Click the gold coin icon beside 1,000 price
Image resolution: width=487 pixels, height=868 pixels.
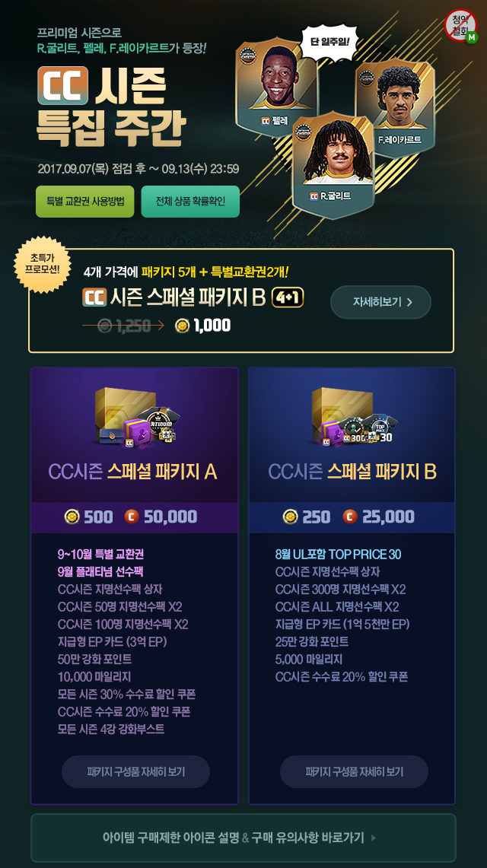182,326
